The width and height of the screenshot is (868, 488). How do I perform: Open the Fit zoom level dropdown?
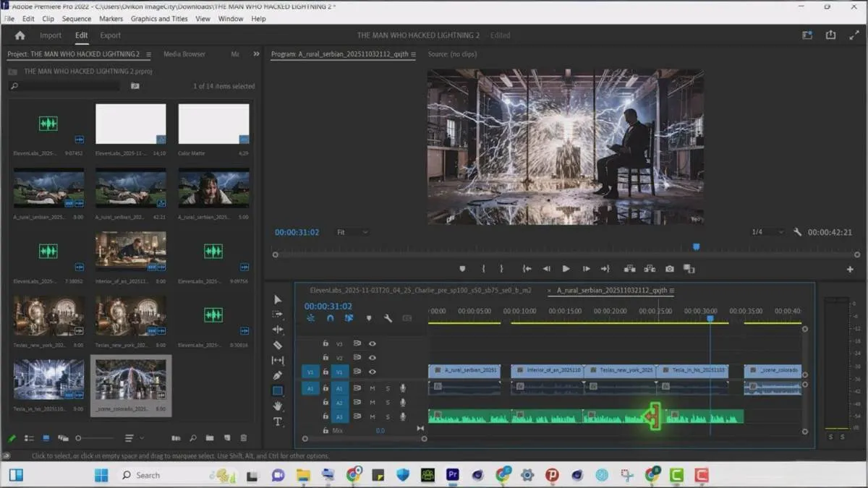[x=352, y=232]
